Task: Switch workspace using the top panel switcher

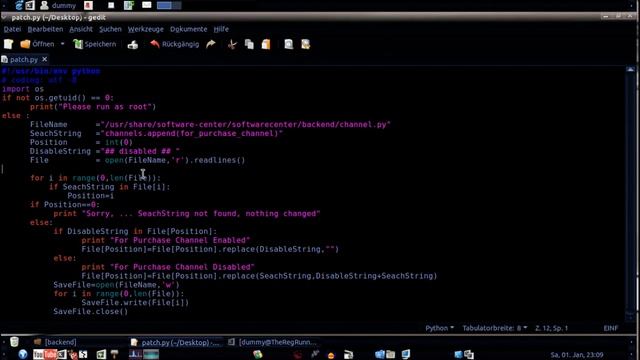Action: coord(169,5)
